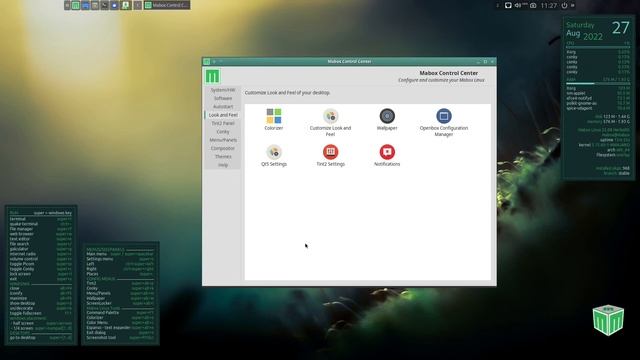Image resolution: width=640 pixels, height=360 pixels.
Task: Launch the terminal icon in top panel
Action: (104, 5)
